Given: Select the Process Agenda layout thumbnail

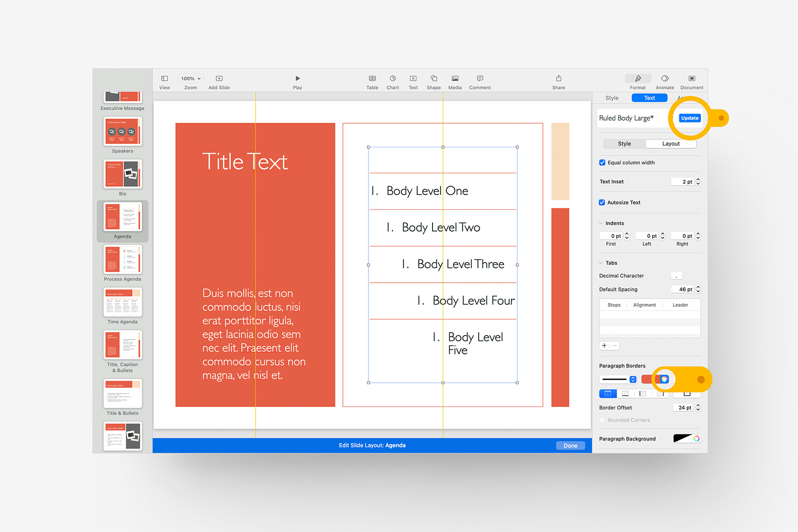Looking at the screenshot, I should 123,259.
